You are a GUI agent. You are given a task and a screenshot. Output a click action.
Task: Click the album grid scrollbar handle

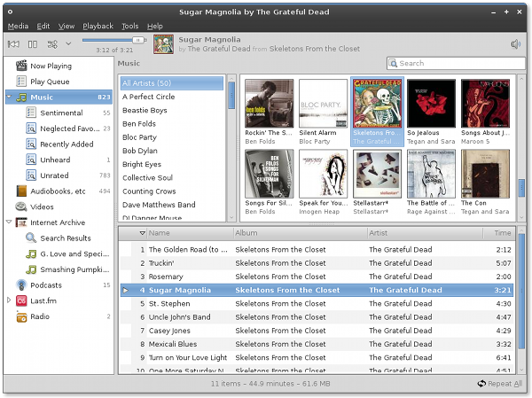522,187
